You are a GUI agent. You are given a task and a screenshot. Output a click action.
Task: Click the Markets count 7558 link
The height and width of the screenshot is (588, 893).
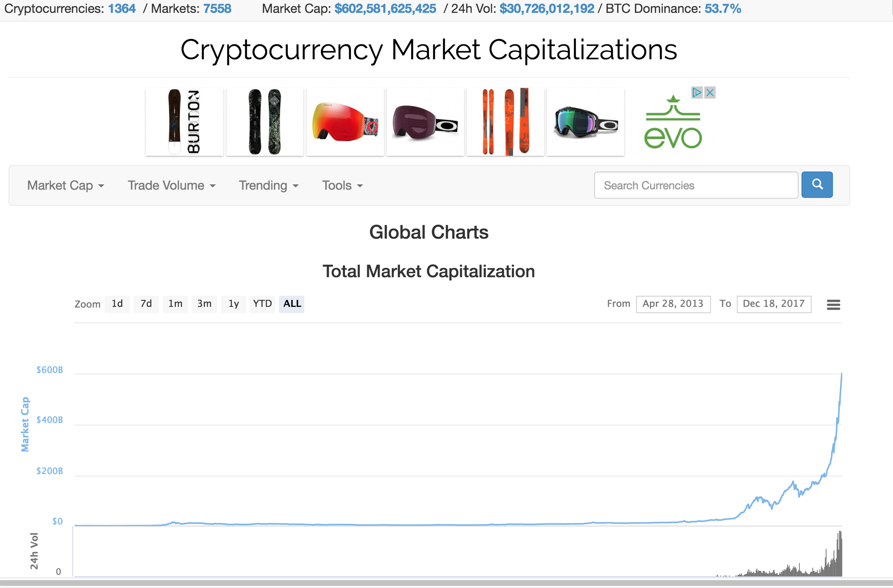217,9
